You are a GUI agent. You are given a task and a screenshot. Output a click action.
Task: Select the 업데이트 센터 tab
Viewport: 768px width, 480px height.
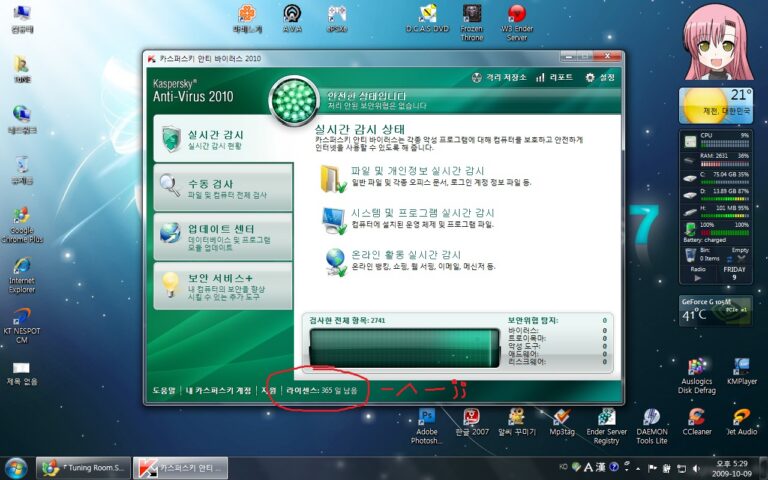click(223, 237)
